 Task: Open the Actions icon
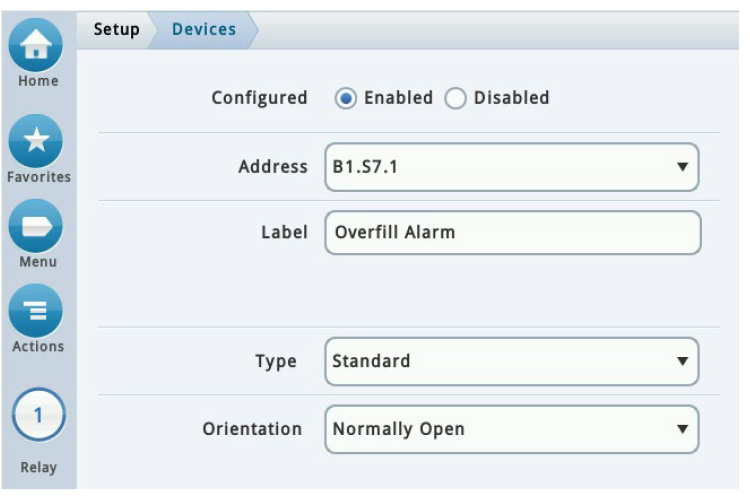[36, 311]
